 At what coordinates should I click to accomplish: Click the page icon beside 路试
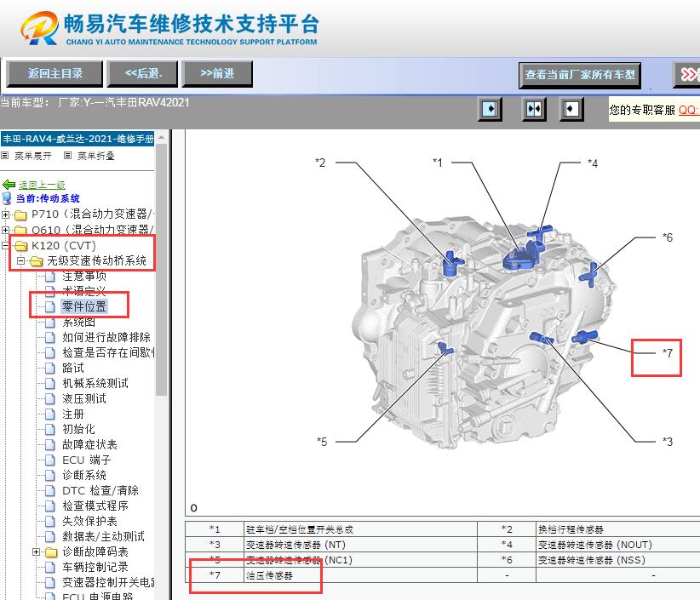(x=50, y=369)
